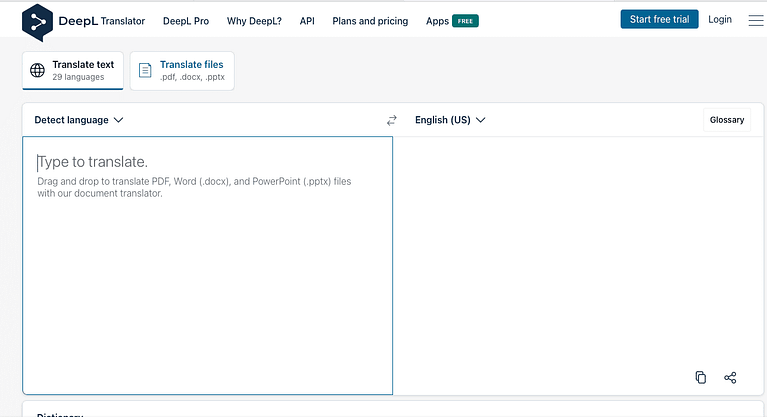Click the FREE badge beside Apps
Viewport: 767px width, 417px height.
(465, 21)
